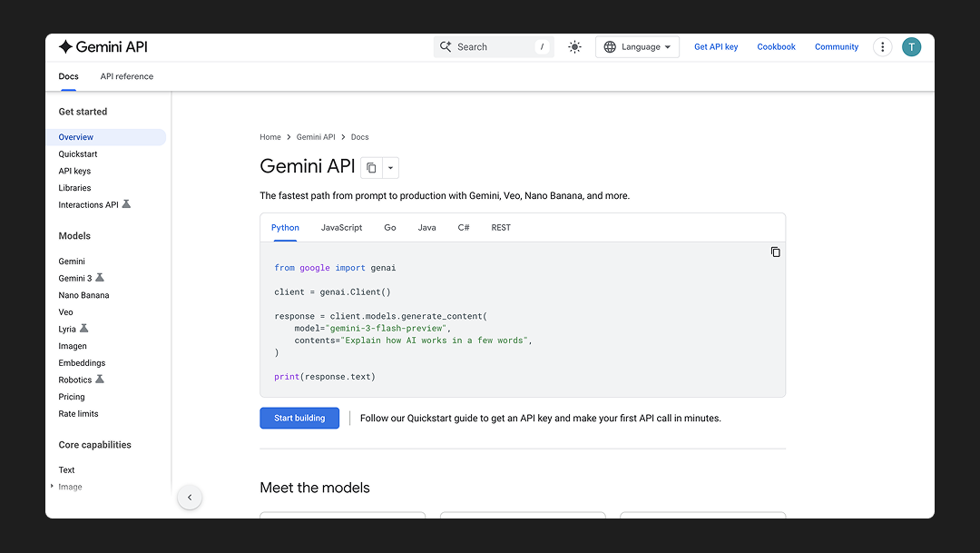The height and width of the screenshot is (553, 980).
Task: Click the "gemini-3-flash-preview" model string
Action: click(386, 328)
